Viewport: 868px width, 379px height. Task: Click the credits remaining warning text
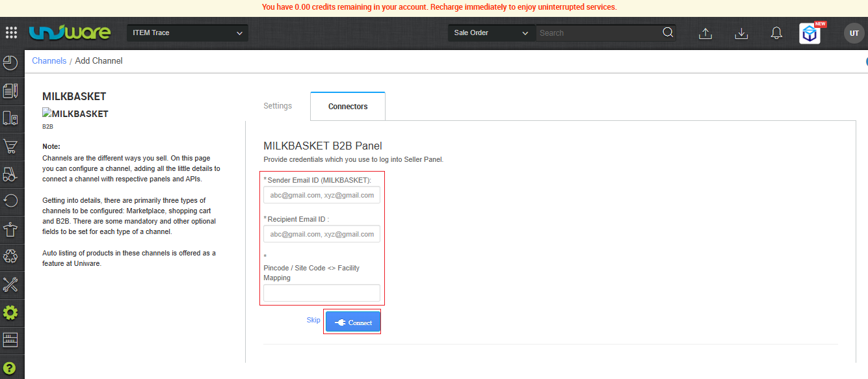[x=439, y=7]
